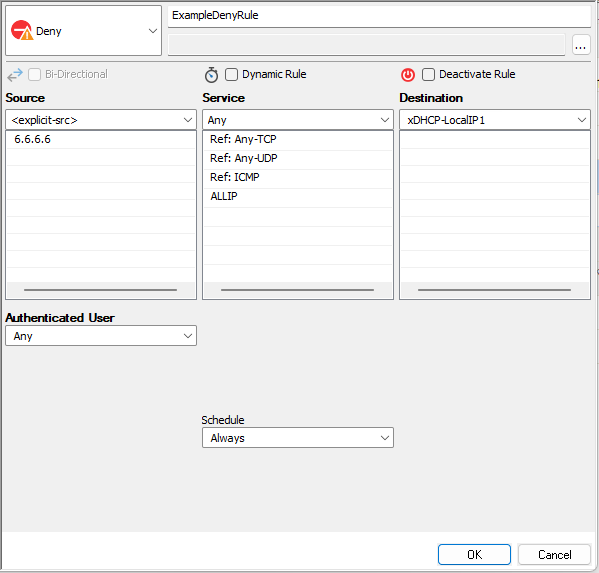Viewport: 599px width, 573px height.
Task: Expand the Deny action dropdown
Action: (x=84, y=31)
